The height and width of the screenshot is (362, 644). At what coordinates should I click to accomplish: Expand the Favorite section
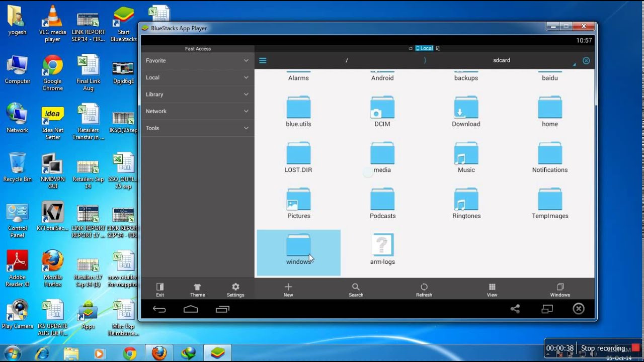tap(197, 60)
